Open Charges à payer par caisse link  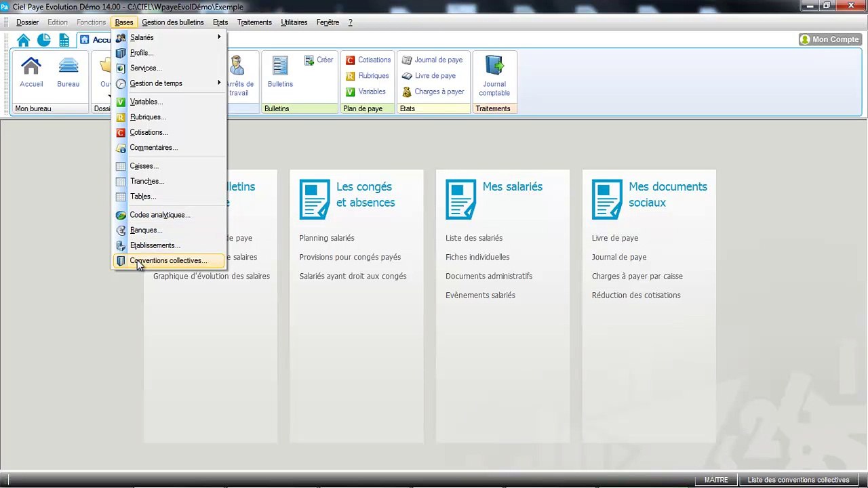(x=637, y=276)
